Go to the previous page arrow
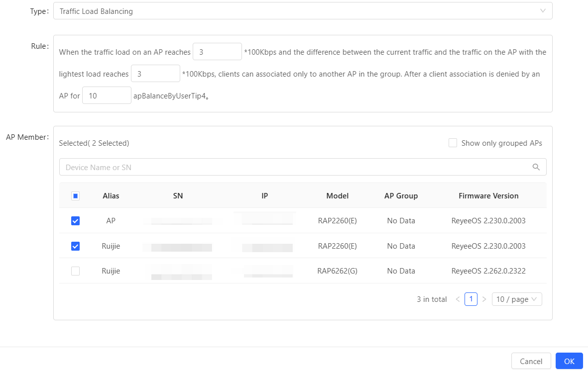The width and height of the screenshot is (588, 372). coord(458,299)
